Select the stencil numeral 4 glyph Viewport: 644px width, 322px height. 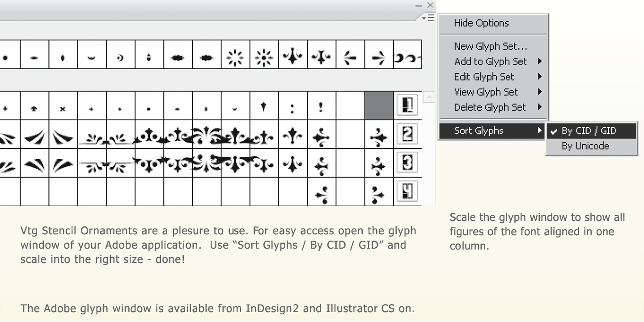click(x=407, y=191)
